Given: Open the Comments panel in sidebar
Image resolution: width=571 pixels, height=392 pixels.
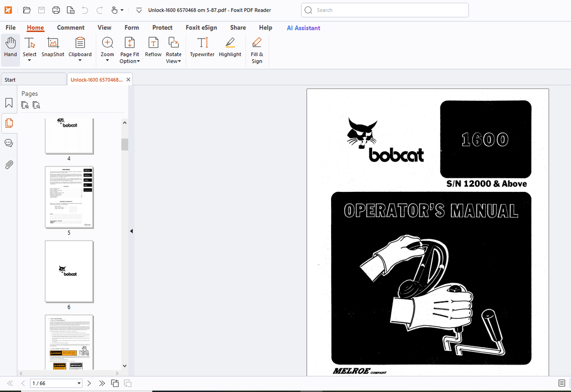Looking at the screenshot, I should 9,143.
